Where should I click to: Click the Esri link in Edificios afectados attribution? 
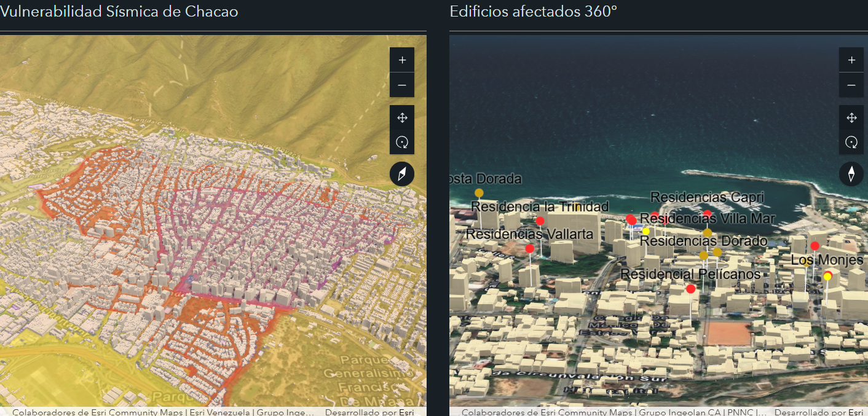pos(856,412)
